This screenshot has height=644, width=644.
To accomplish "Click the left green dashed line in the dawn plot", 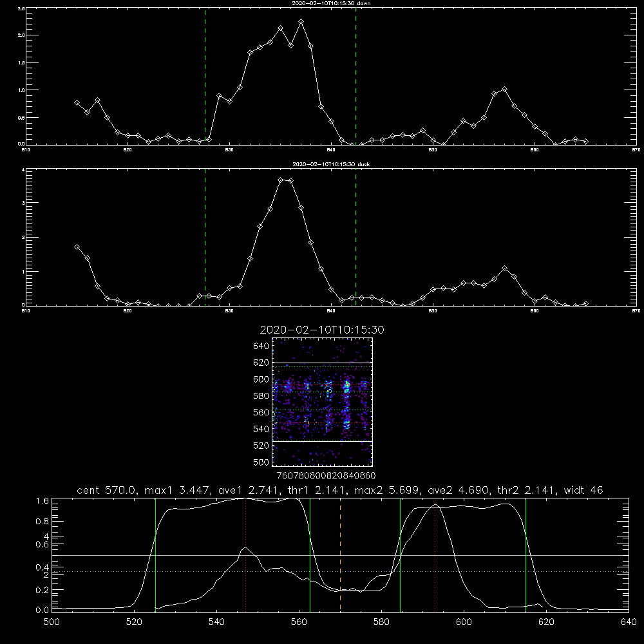I will pos(205,76).
